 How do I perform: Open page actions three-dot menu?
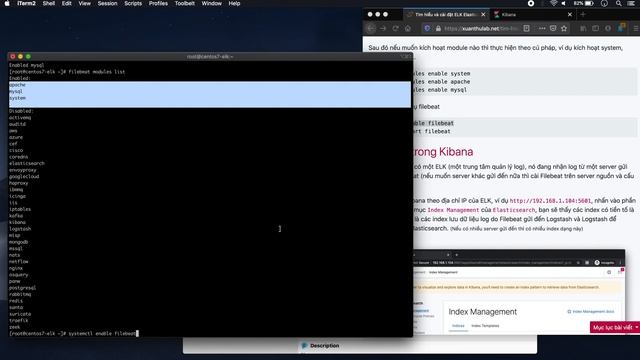coord(542,28)
